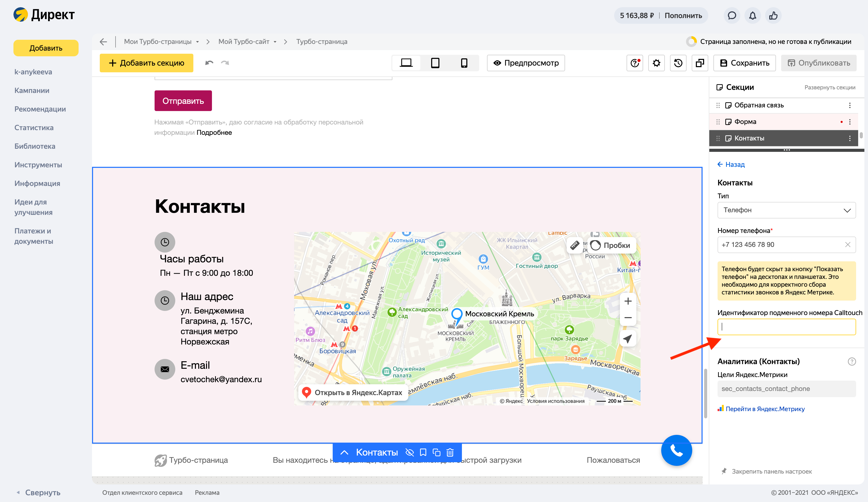Collapse the sidebar with Свернуть
This screenshot has height=502, width=868.
(x=39, y=492)
